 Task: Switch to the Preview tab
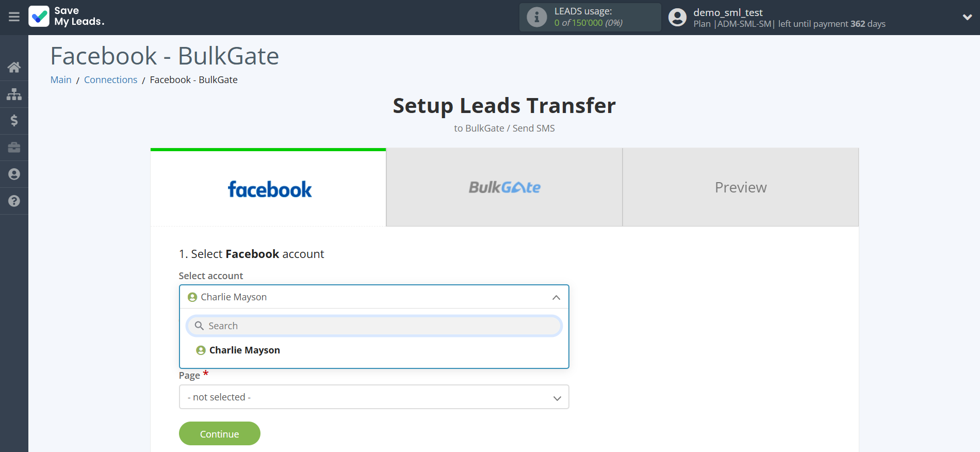740,187
